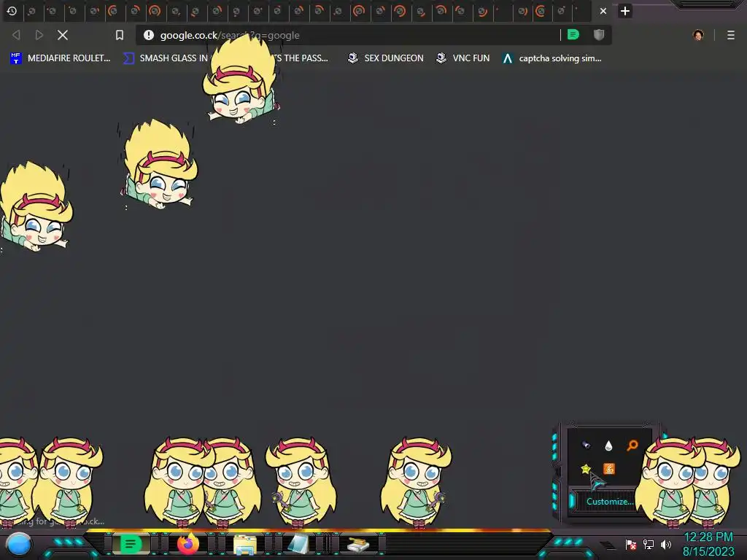
Task: Open File Explorer from the taskbar
Action: point(245,545)
